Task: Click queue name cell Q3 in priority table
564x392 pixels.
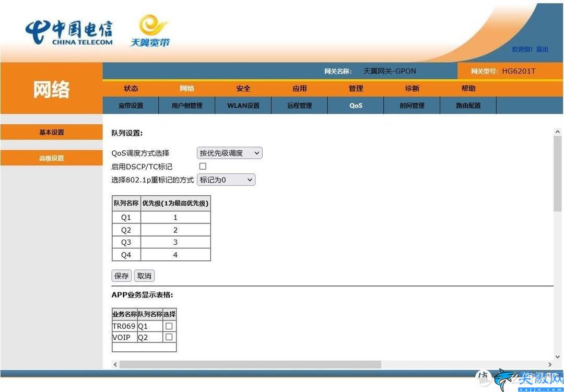Action: (x=126, y=242)
